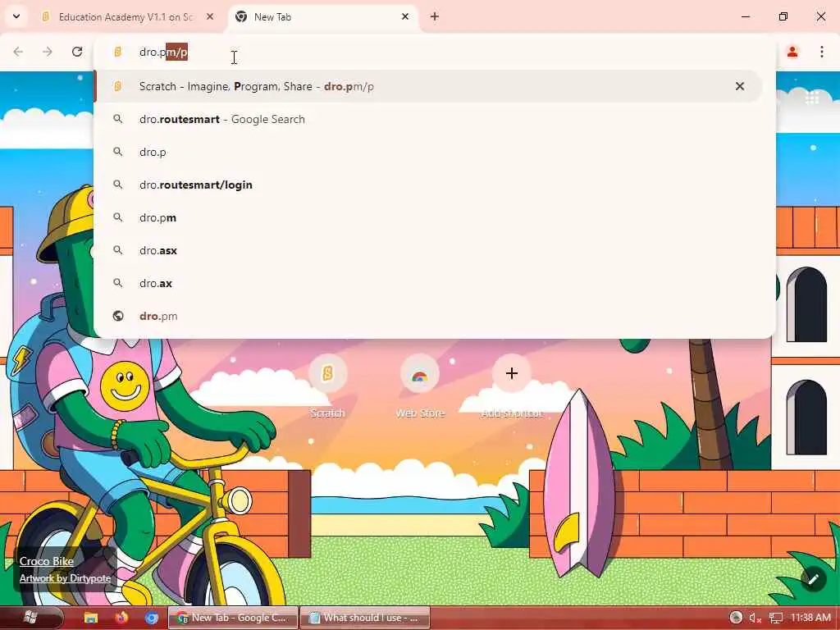Switch to New Tab - Google Chrome taskbar item
Viewport: 840px width, 630px height.
coord(233,618)
